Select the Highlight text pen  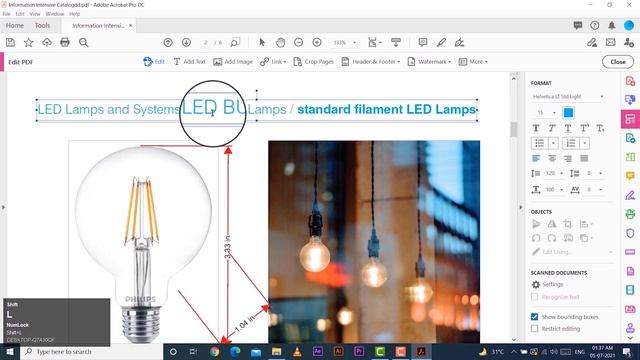click(441, 42)
